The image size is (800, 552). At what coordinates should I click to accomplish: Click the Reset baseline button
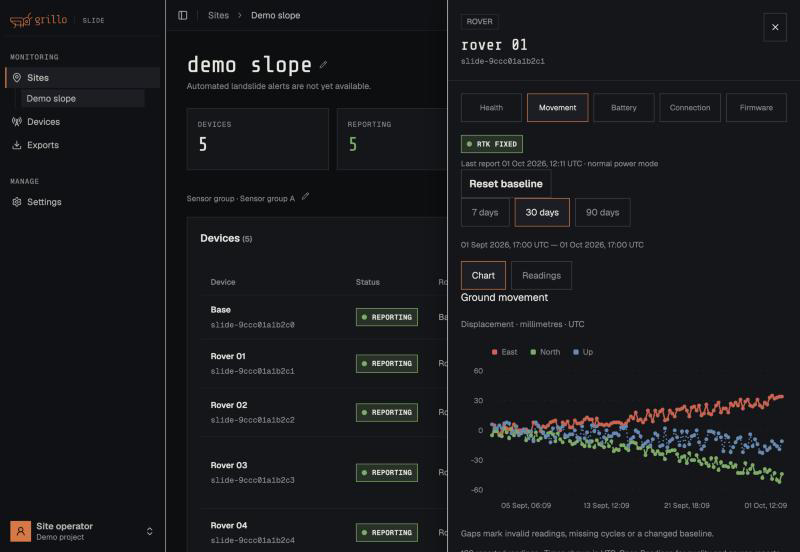point(506,184)
